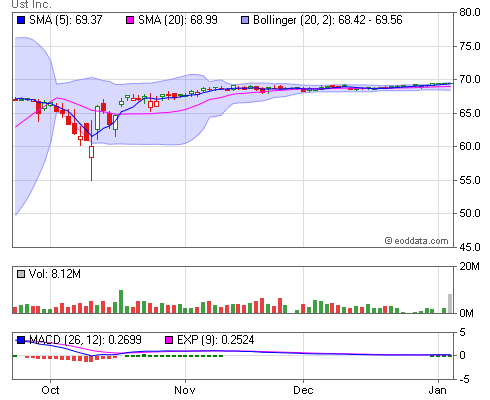
Task: Click the blue SMA (5) legend swatch
Action: point(21,20)
